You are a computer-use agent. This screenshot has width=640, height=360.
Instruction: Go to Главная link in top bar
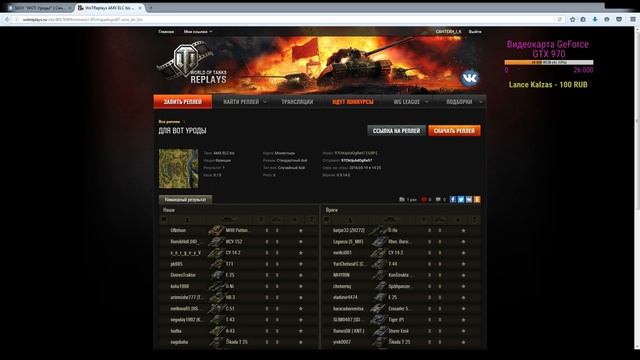pos(166,31)
